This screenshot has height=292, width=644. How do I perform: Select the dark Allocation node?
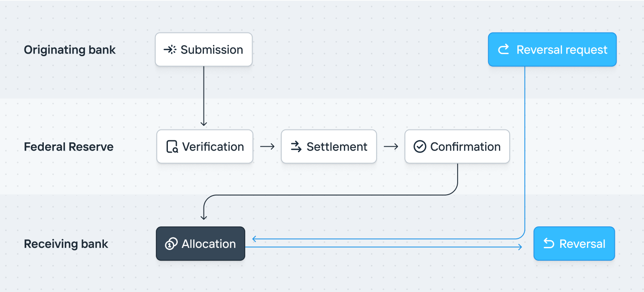point(200,244)
